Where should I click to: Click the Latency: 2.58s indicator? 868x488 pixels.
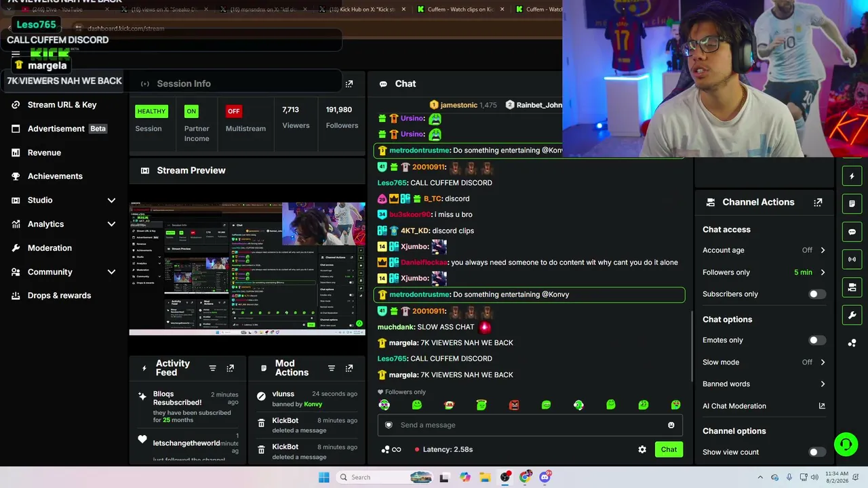(444, 449)
